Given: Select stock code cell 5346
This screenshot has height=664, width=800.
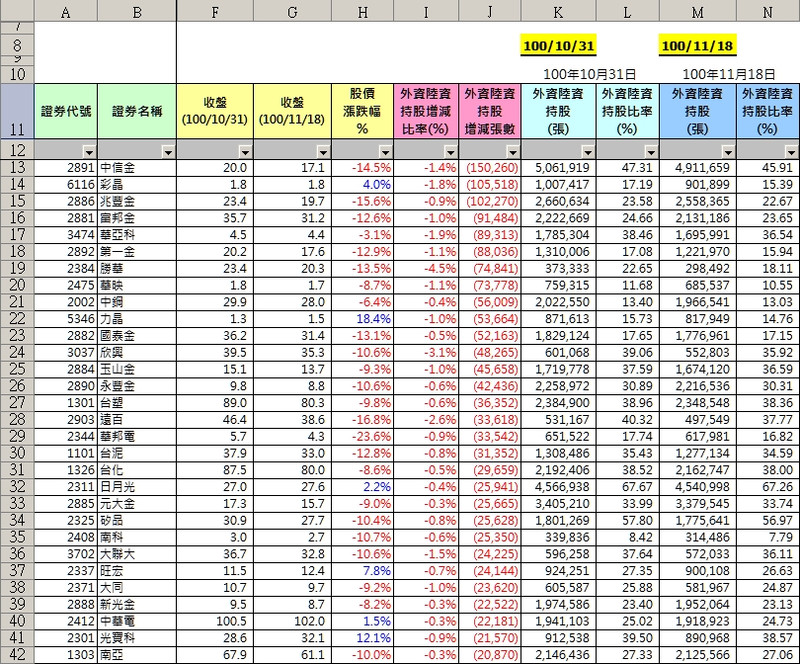Looking at the screenshot, I should click(66, 319).
